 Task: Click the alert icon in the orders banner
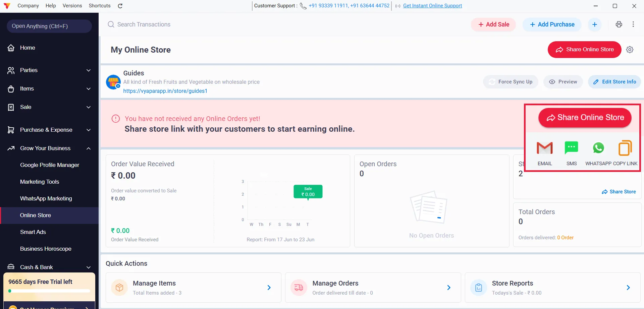click(116, 119)
